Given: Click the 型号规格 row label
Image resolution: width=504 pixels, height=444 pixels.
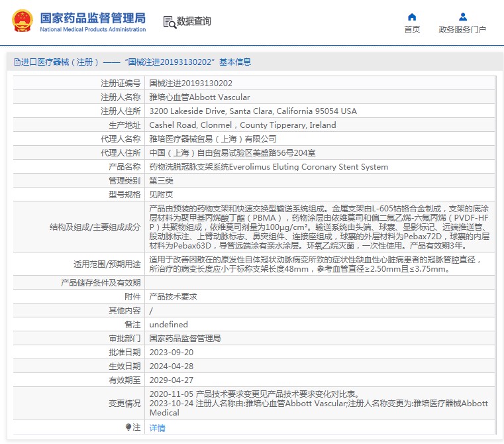Looking at the screenshot, I should [125, 194].
